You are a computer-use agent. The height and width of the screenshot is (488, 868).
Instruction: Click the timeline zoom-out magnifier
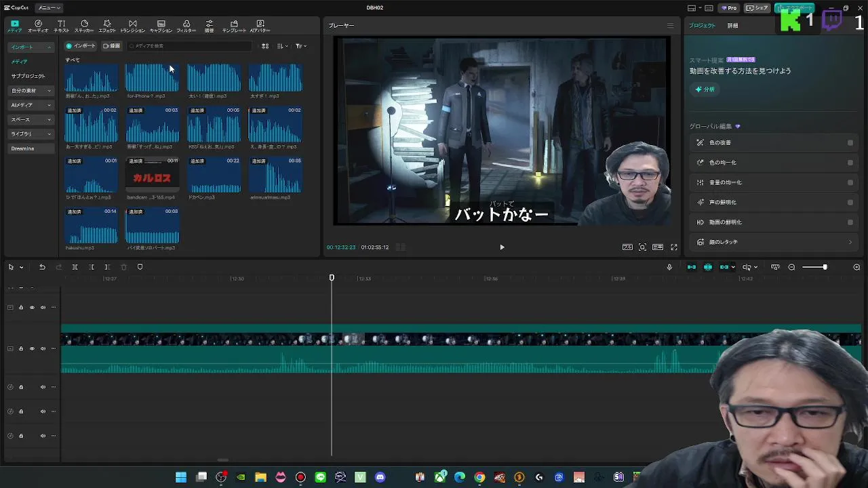point(791,267)
